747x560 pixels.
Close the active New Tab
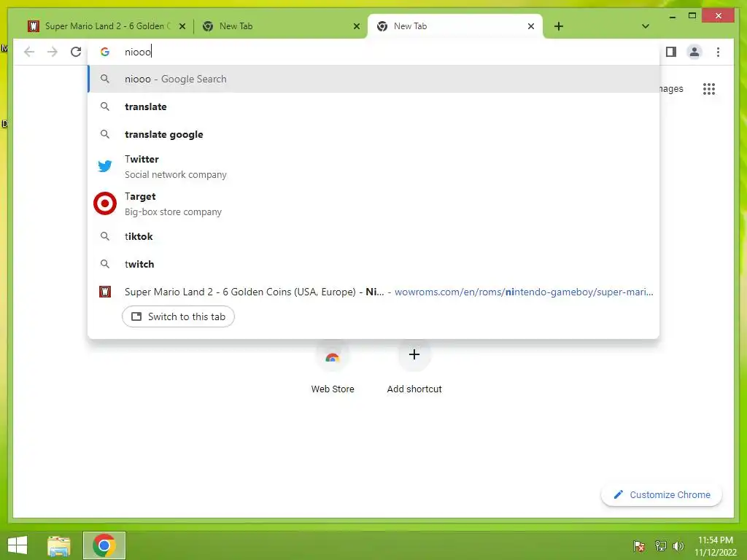point(531,26)
